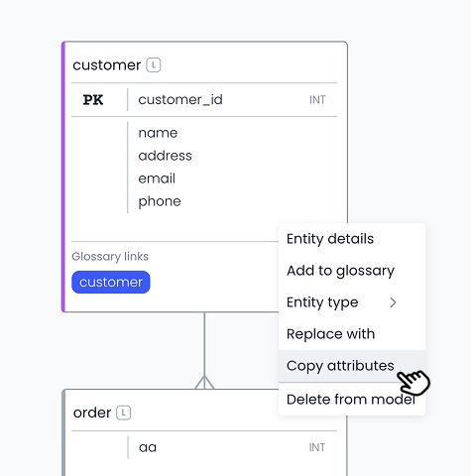
Task: Click the INT type of customer_id
Action: point(317,100)
